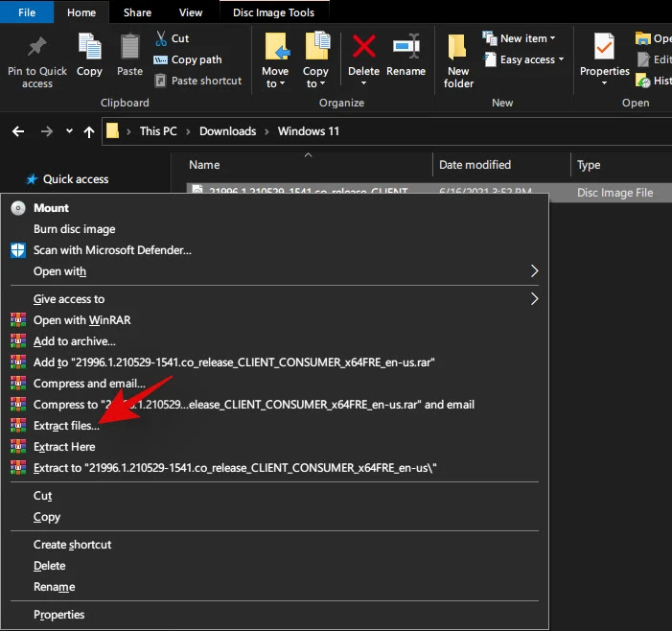Select Rename in the context menu
Screen dimensions: 672x631
[274, 587]
